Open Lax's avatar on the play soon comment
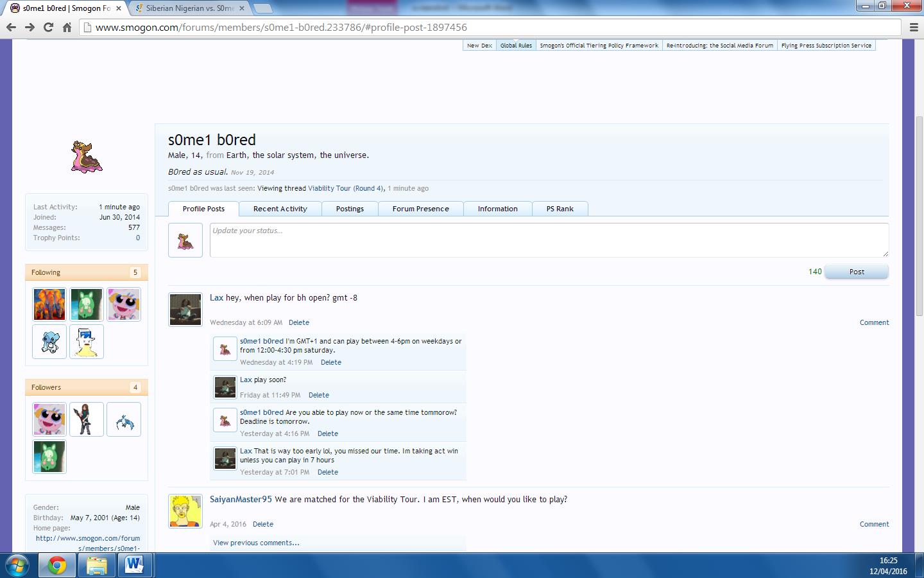 coord(225,387)
